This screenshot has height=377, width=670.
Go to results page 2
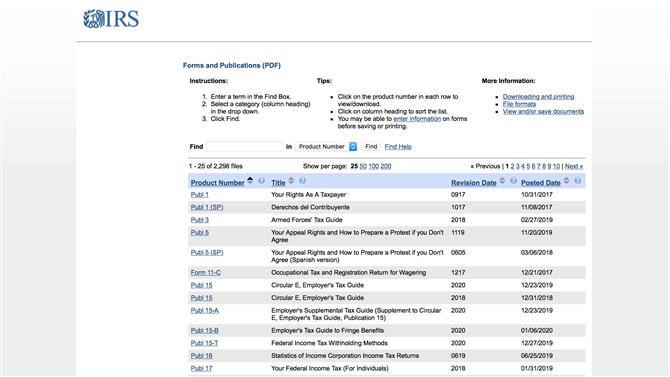512,166
